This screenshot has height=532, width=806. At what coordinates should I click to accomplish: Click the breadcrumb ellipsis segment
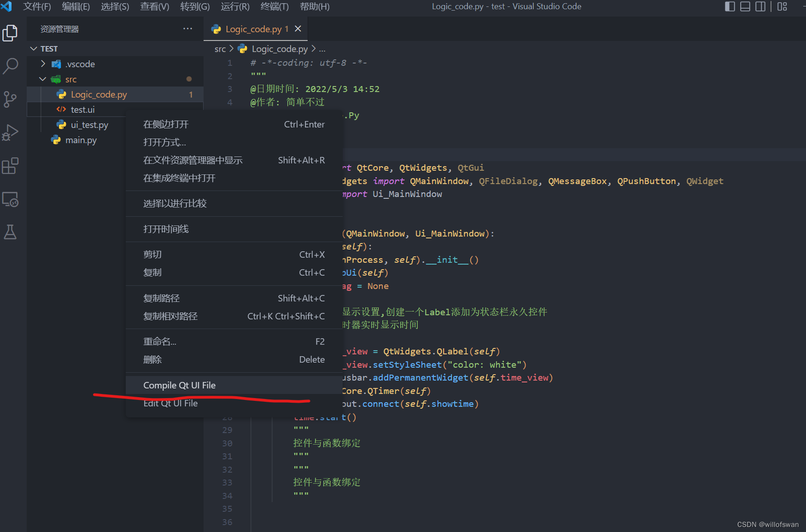(322, 49)
